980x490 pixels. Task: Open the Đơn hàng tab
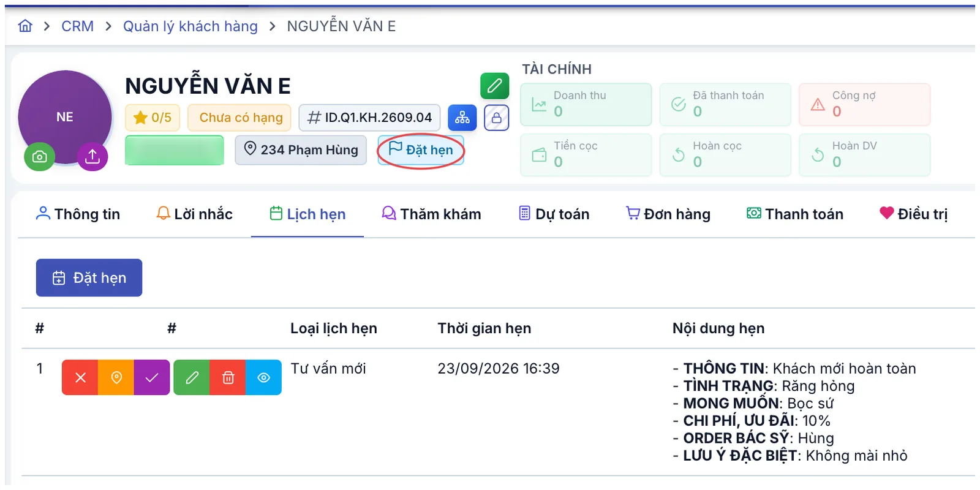point(668,214)
